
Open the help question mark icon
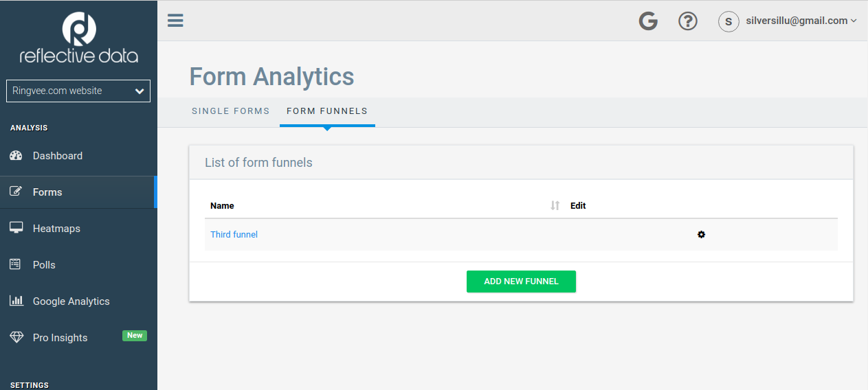coord(688,21)
